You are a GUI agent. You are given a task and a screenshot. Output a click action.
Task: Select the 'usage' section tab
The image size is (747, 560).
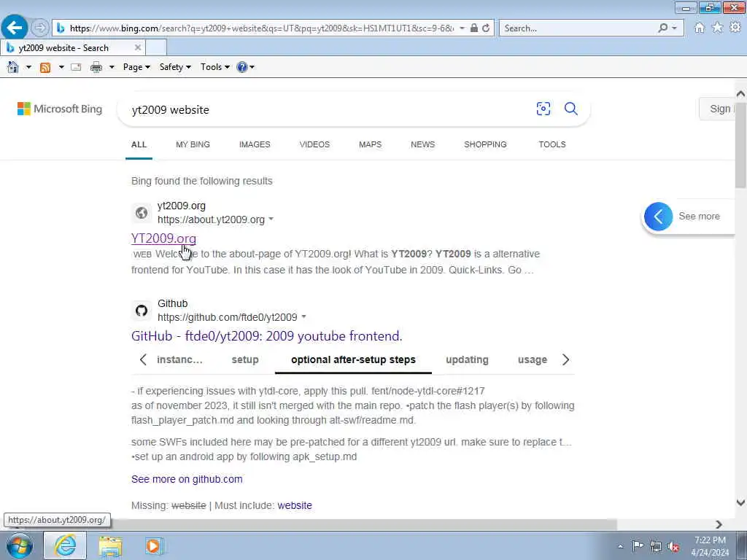click(x=532, y=359)
